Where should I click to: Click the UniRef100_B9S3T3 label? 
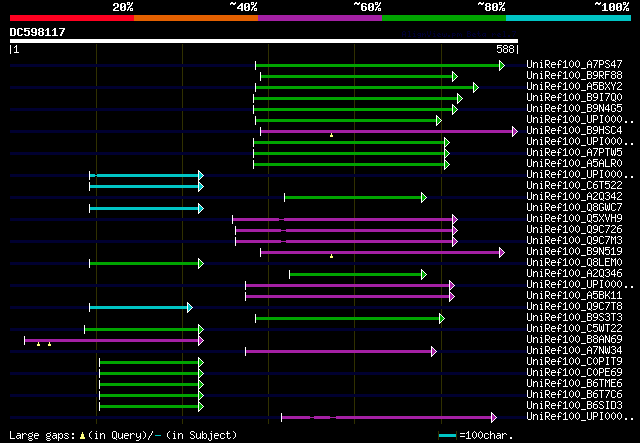click(x=574, y=317)
